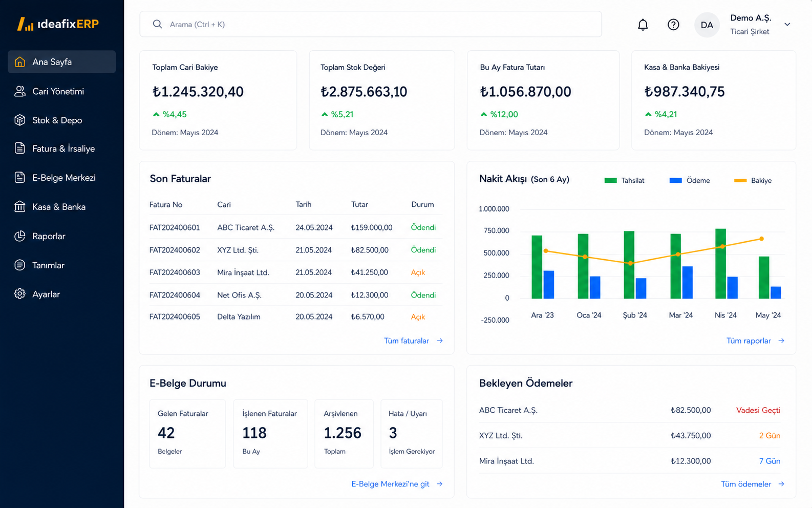Toggle the Tahsilat series in chart legend
The height and width of the screenshot is (508, 812).
pyautogui.click(x=624, y=180)
